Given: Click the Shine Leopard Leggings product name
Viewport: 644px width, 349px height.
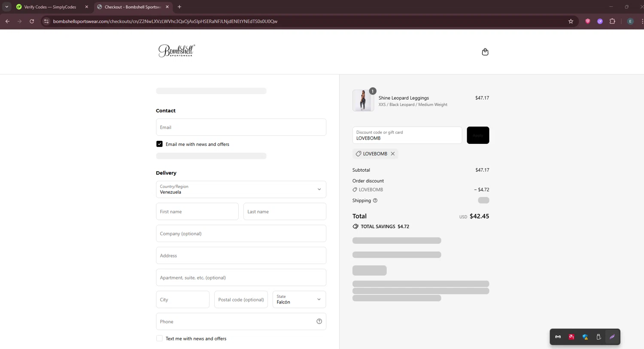Looking at the screenshot, I should pyautogui.click(x=404, y=98).
